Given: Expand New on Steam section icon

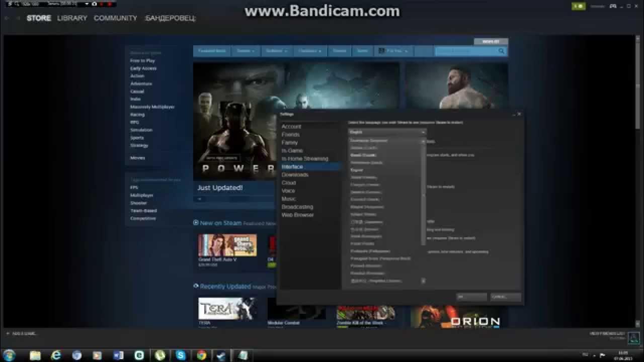Looking at the screenshot, I should tap(196, 223).
